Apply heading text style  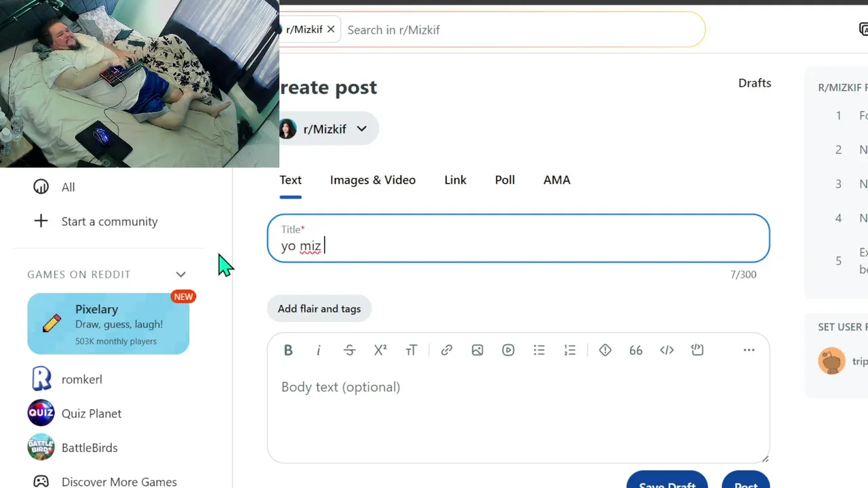click(x=411, y=350)
